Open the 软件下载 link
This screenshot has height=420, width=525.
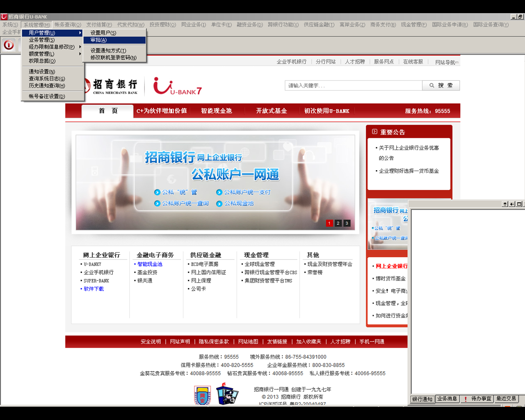pyautogui.click(x=94, y=289)
